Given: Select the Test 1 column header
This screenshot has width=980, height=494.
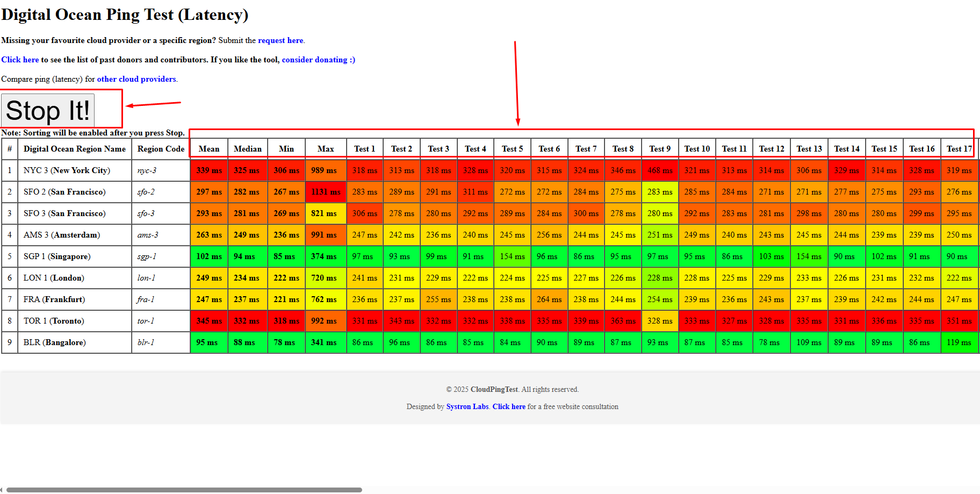Looking at the screenshot, I should click(x=364, y=148).
